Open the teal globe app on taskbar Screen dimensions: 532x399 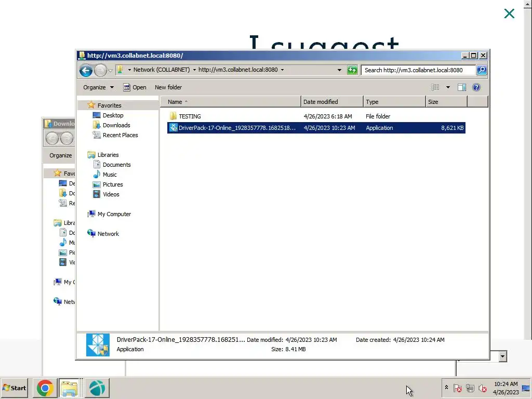pos(97,388)
